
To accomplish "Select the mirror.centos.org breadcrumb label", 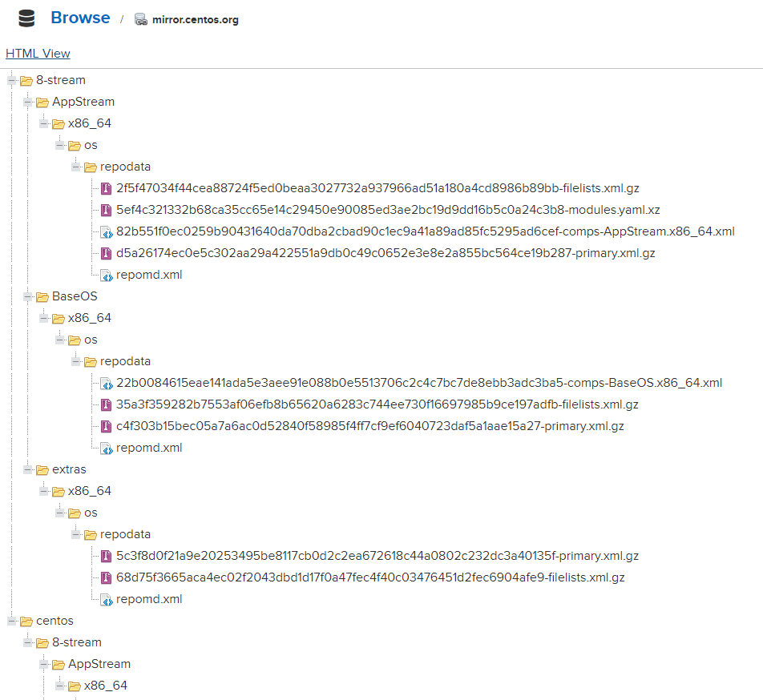I will (195, 20).
